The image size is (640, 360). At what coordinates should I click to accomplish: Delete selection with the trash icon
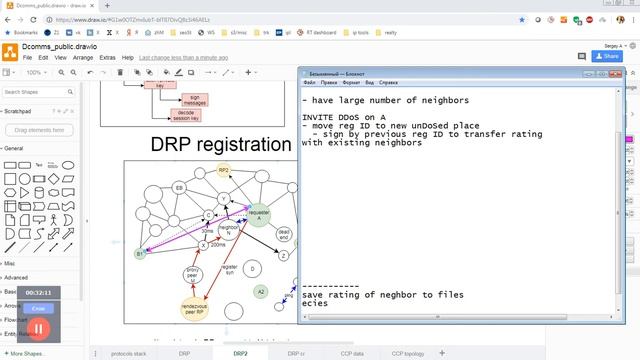coord(120,72)
